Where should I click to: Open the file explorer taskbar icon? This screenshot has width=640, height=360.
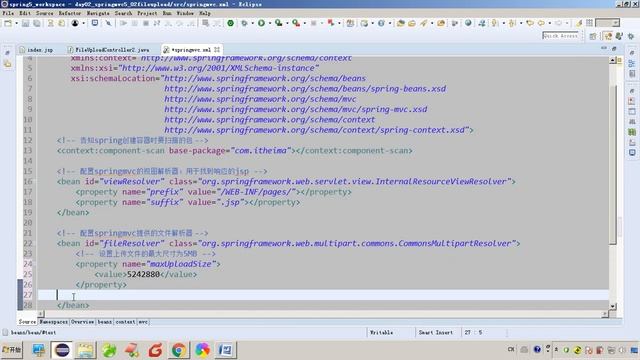tap(85, 350)
